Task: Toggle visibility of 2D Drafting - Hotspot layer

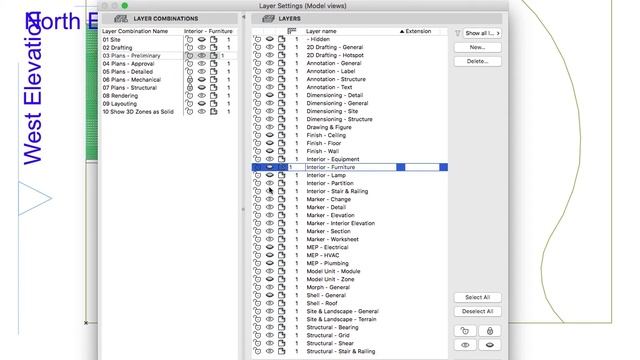Action: (x=270, y=55)
